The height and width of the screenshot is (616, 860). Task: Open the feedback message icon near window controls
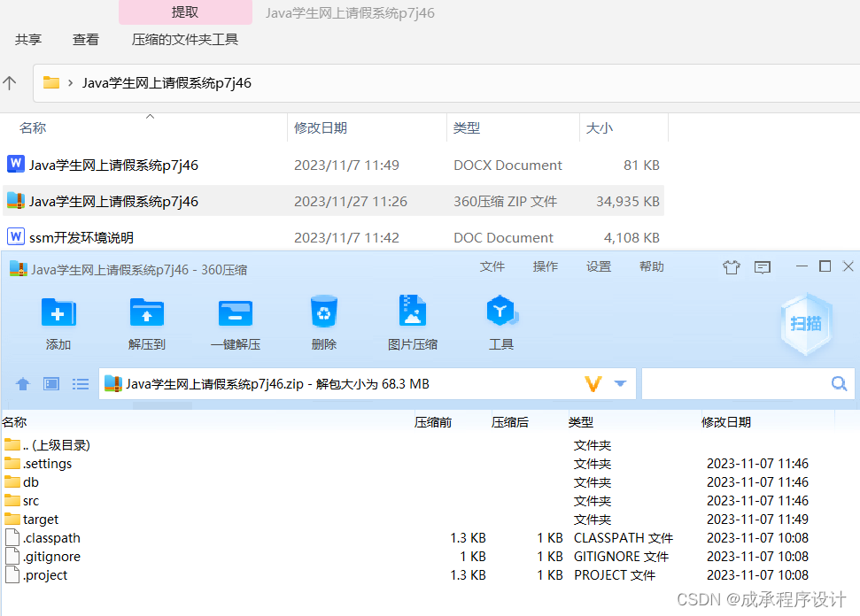pos(763,266)
